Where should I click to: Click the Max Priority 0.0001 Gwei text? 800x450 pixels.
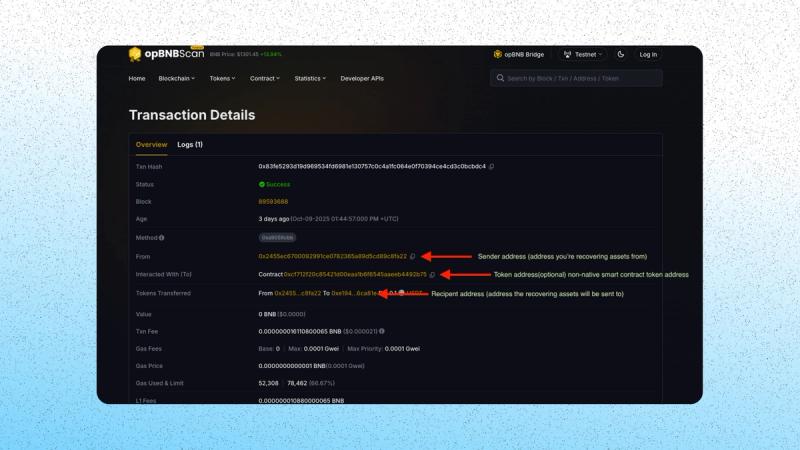point(384,349)
